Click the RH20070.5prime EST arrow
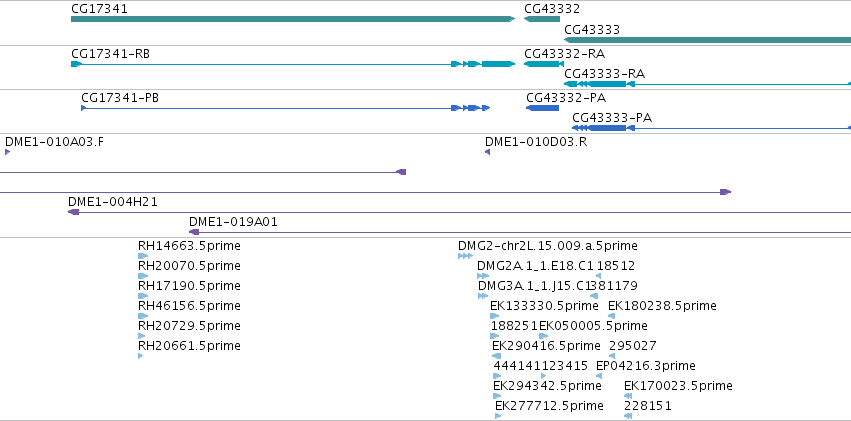851x421 pixels. pos(143,276)
